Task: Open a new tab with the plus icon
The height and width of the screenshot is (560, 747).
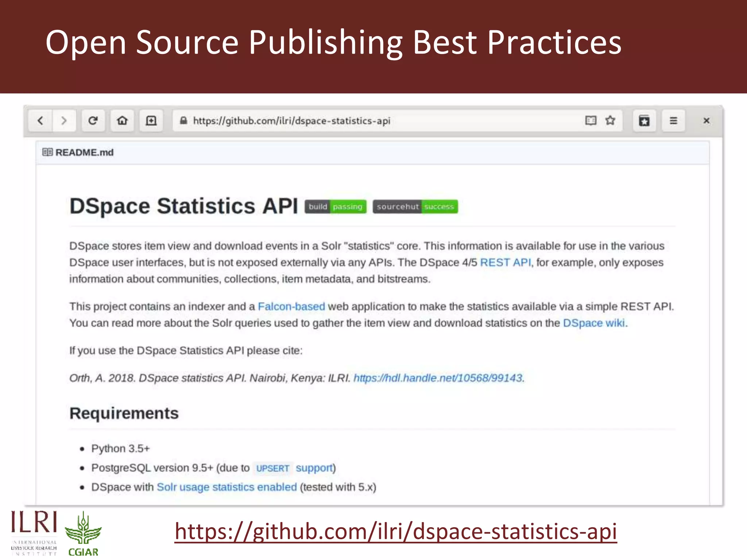Action: point(151,121)
